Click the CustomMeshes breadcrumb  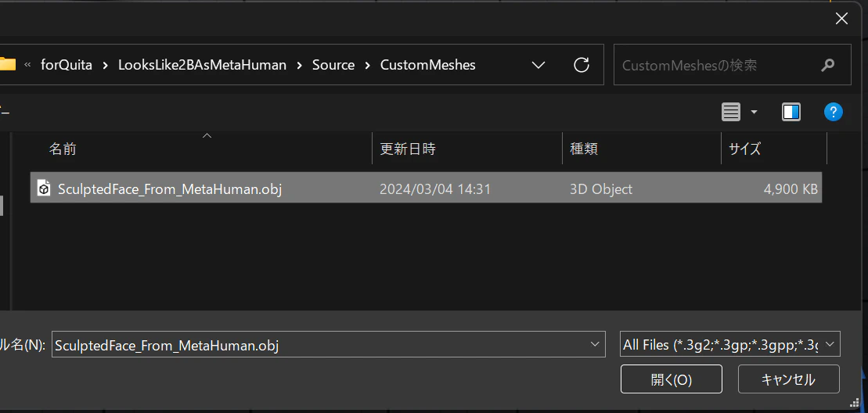[x=428, y=65]
